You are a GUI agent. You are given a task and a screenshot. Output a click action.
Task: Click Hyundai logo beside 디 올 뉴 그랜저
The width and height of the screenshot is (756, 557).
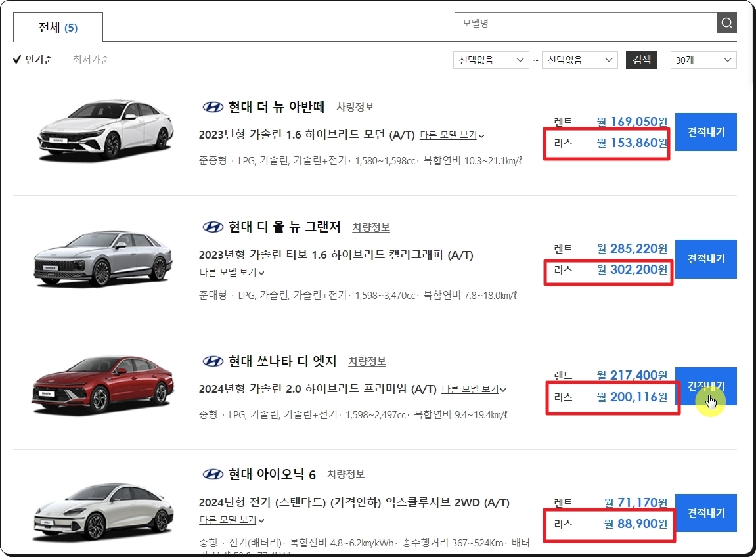[x=212, y=227]
